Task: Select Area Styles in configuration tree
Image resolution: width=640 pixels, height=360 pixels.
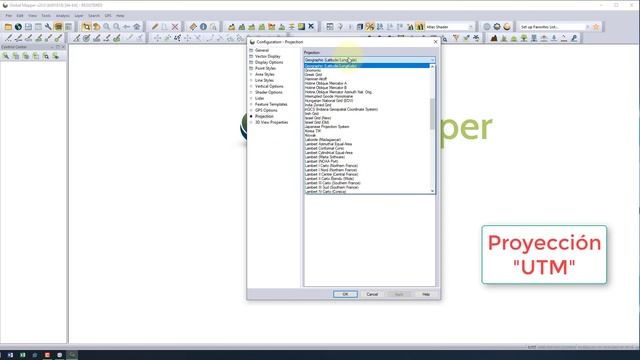Action: (265, 74)
